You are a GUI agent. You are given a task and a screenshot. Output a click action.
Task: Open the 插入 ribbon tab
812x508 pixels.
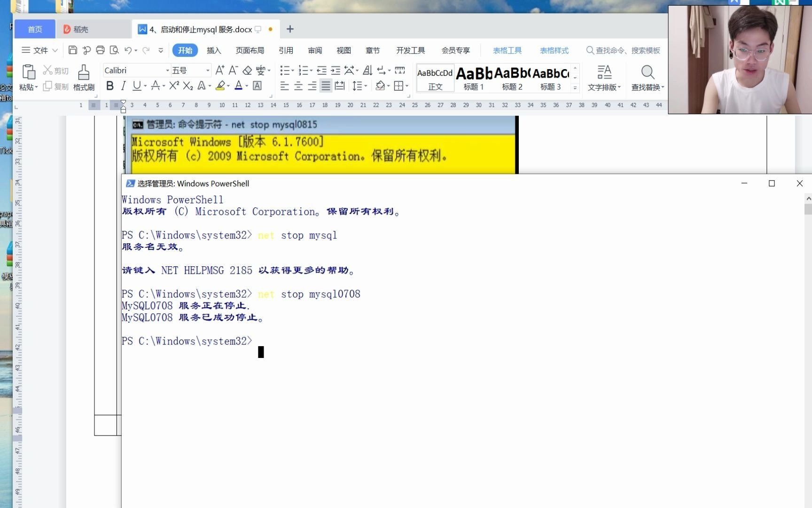214,50
